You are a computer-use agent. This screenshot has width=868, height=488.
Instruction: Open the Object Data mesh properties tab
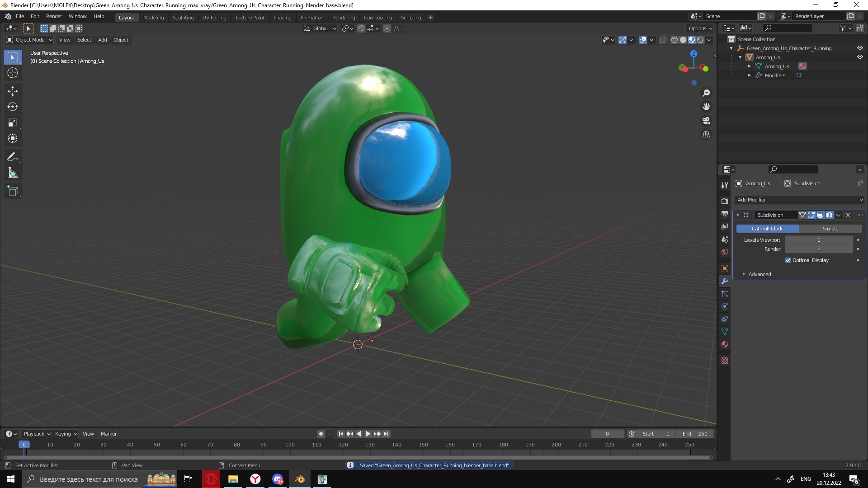[x=725, y=332]
